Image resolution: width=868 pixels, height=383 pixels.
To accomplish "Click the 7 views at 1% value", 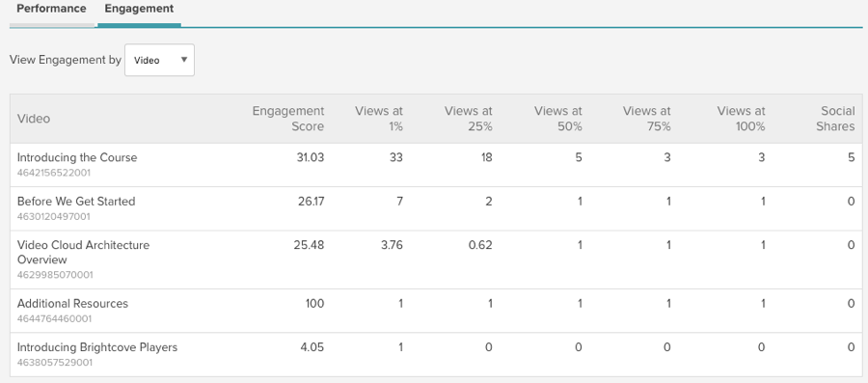I will click(x=399, y=201).
